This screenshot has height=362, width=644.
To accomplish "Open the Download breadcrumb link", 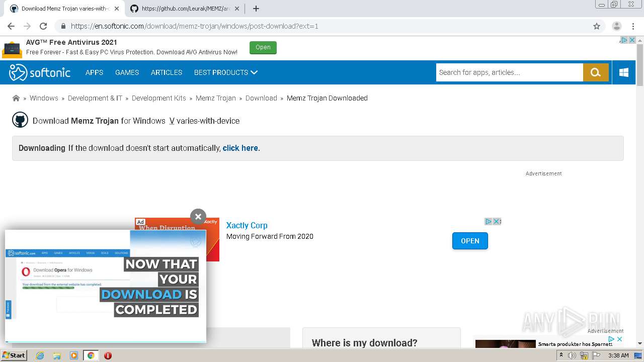I will 261,98.
